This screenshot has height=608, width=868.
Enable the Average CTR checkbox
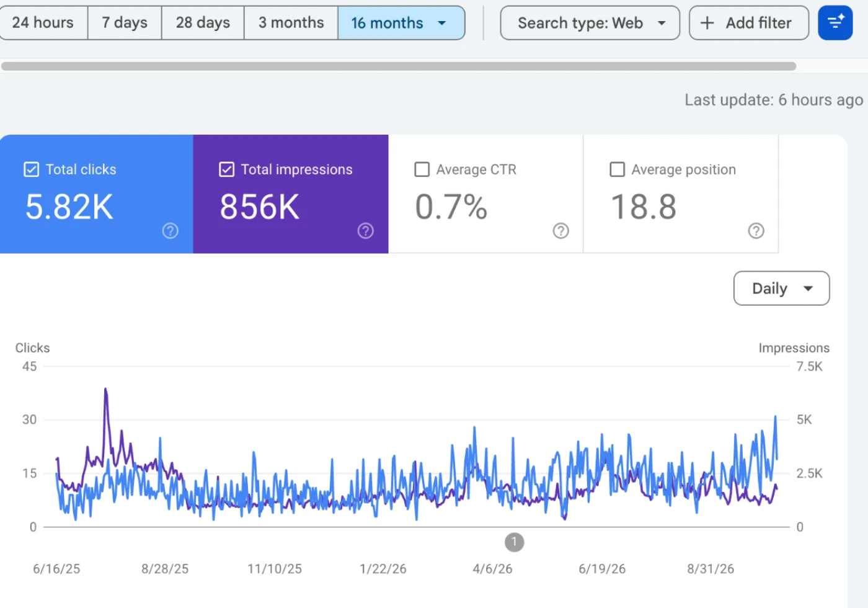(422, 169)
